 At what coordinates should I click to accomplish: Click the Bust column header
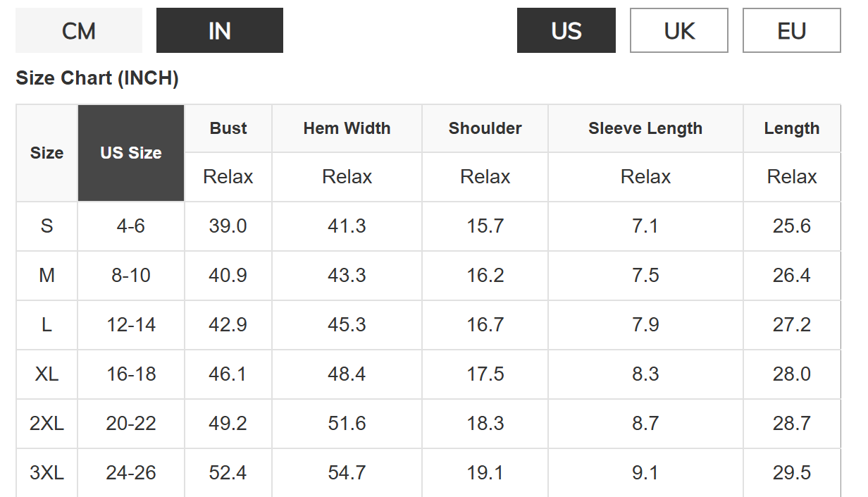(x=228, y=128)
